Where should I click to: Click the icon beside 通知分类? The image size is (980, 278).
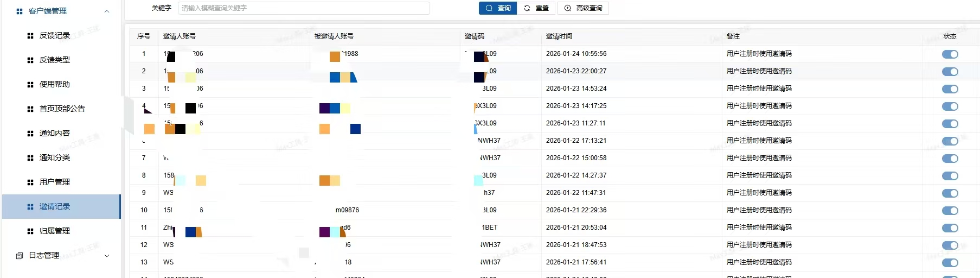30,158
